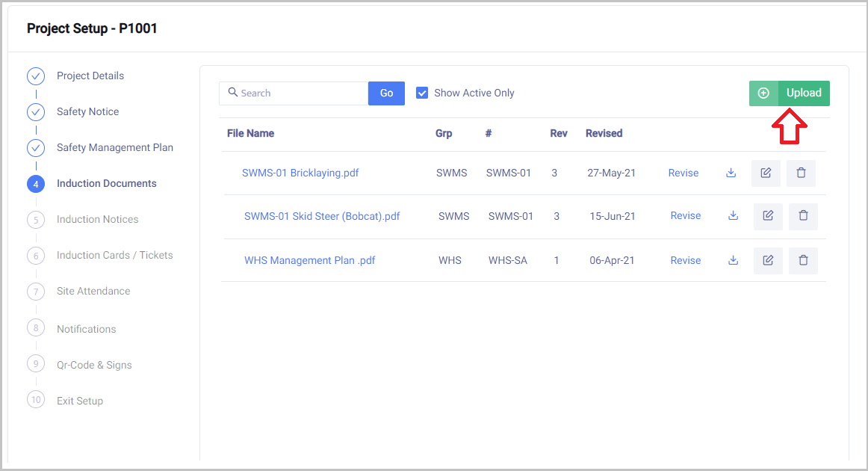Open WHS Management Plan .pdf link
The height and width of the screenshot is (471, 868).
(x=309, y=260)
